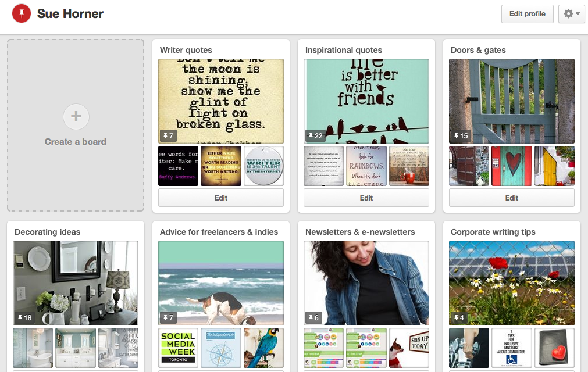Click the look for rainbows quote thumbnail

366,166
